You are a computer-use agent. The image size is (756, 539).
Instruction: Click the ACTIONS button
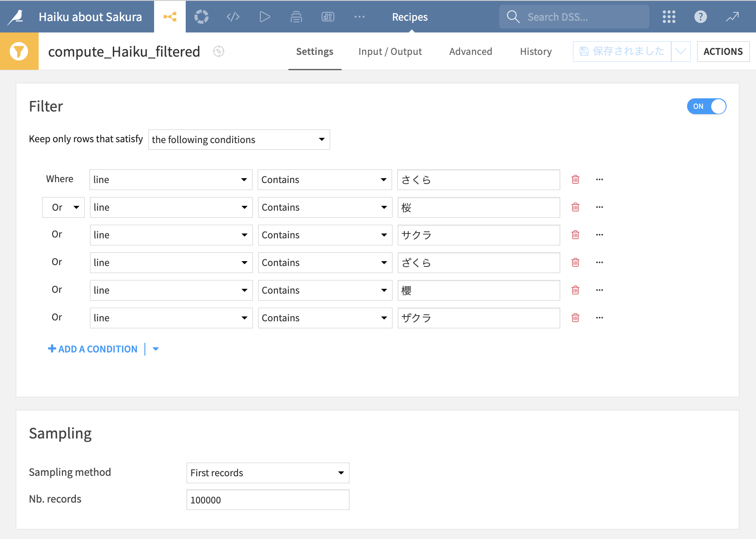(723, 51)
